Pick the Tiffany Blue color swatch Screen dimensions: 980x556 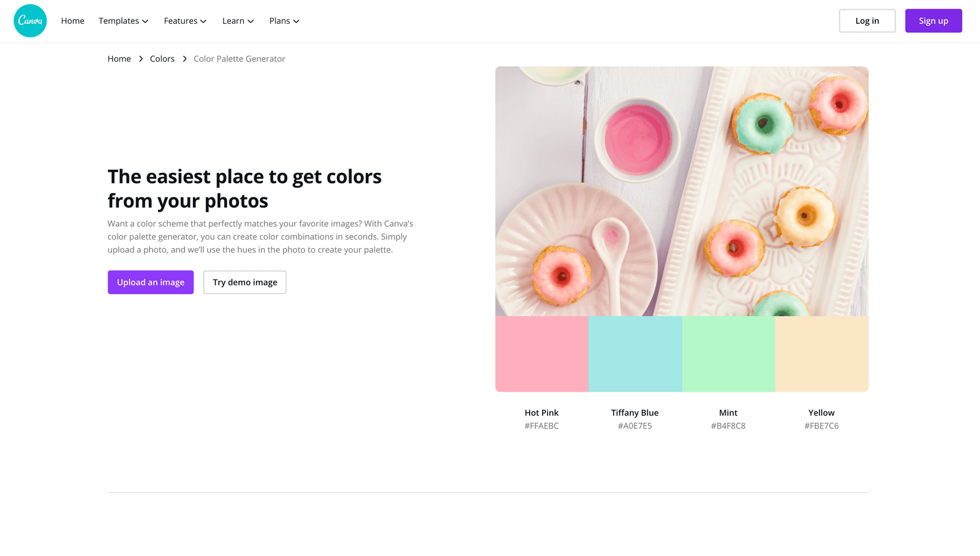pyautogui.click(x=635, y=354)
